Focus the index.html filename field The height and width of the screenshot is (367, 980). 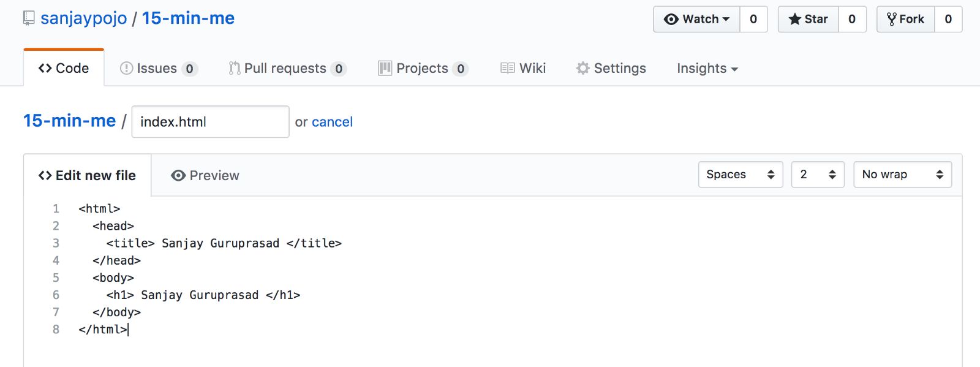pos(210,121)
